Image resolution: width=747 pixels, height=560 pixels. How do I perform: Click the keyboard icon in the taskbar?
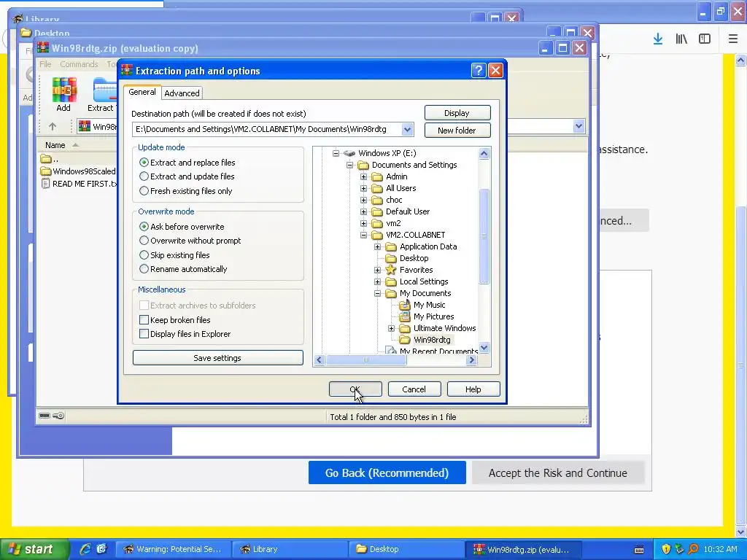[639, 550]
